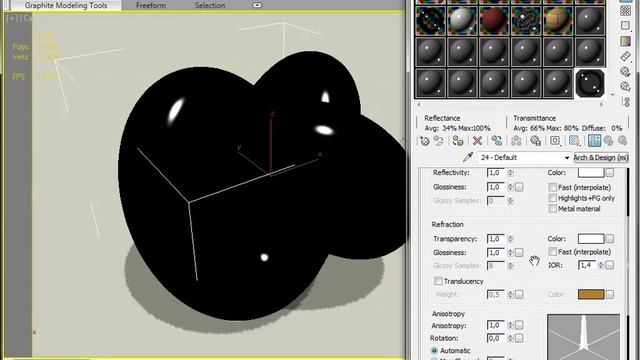Click sample slots scroll right arrow
This screenshot has height=360, width=640.
click(602, 104)
